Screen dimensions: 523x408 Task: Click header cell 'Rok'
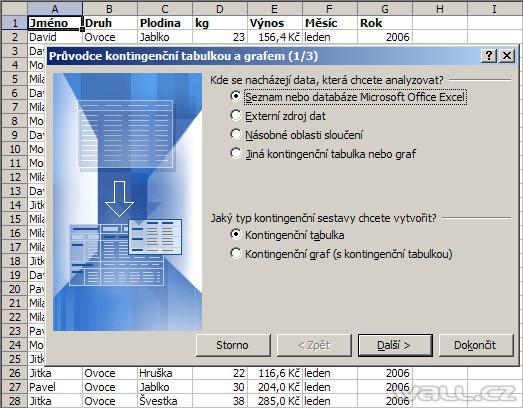(x=385, y=23)
